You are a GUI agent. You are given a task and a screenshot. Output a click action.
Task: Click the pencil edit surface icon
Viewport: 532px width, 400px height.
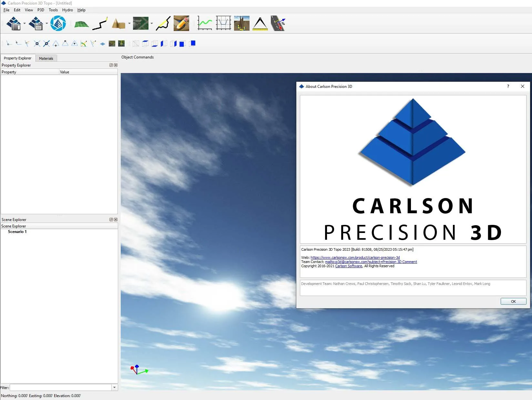click(x=181, y=23)
